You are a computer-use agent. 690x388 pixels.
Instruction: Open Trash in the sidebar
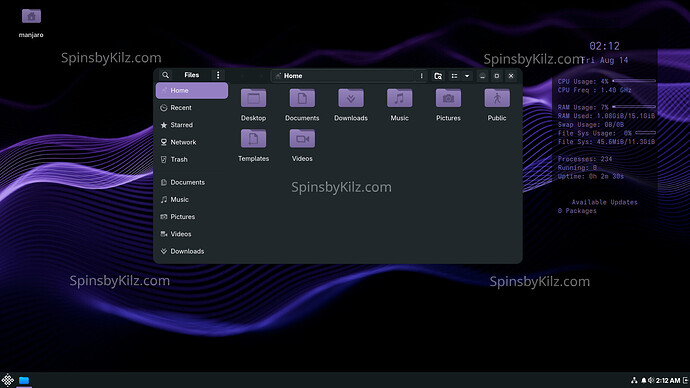[192, 159]
